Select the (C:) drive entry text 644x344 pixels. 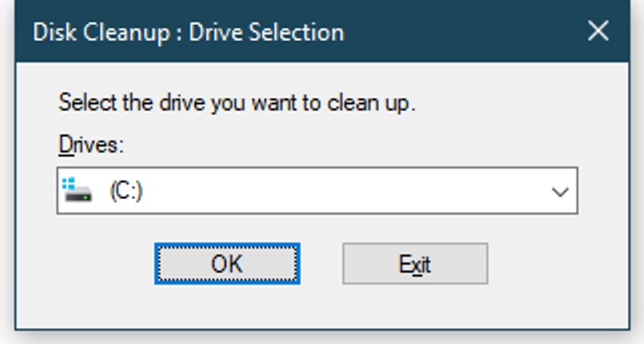(x=126, y=192)
